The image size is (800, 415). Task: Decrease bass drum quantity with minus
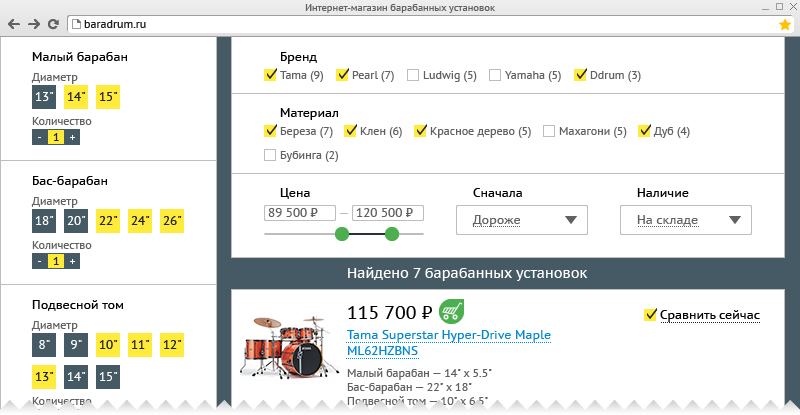(x=39, y=261)
